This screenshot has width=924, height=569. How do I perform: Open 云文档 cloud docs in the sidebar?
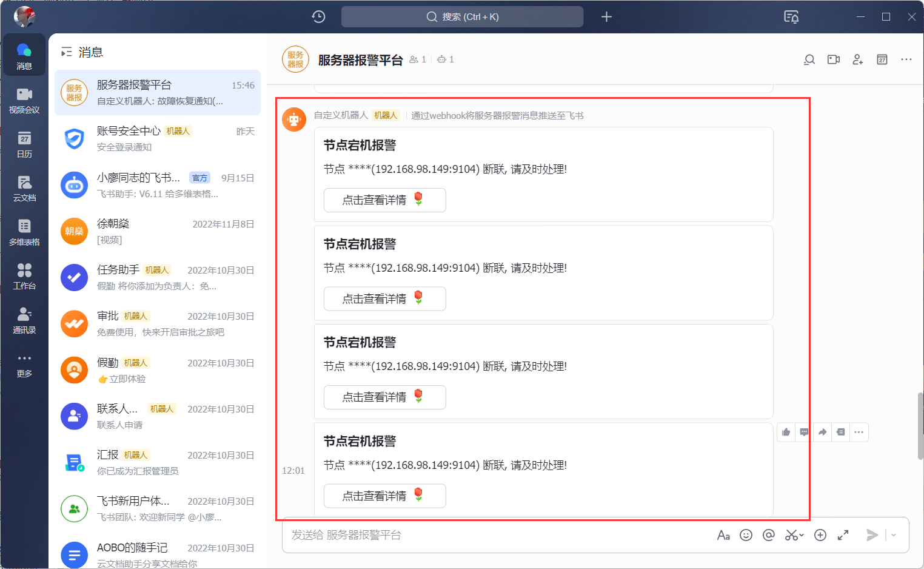24,189
